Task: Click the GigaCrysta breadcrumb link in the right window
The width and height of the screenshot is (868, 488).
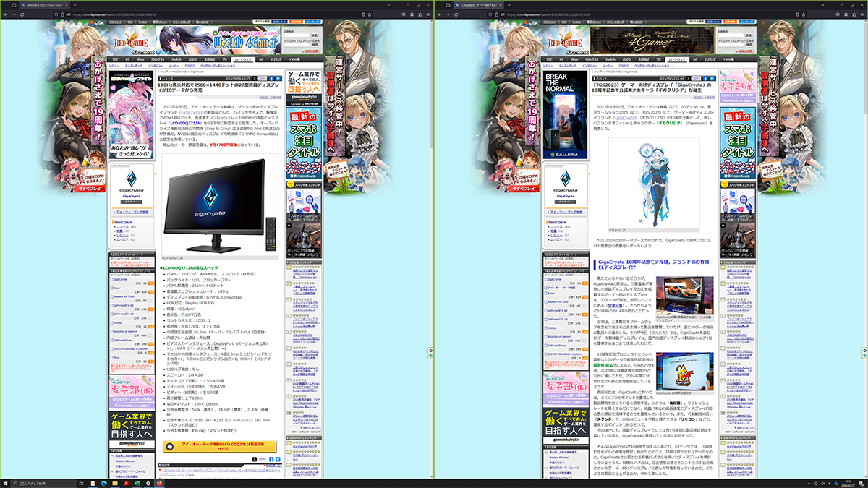Action: (631, 71)
